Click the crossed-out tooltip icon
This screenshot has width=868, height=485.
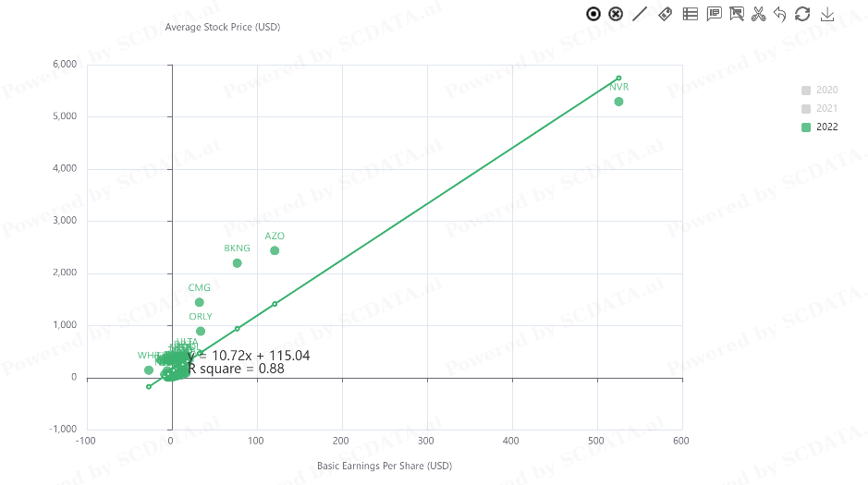pyautogui.click(x=737, y=14)
